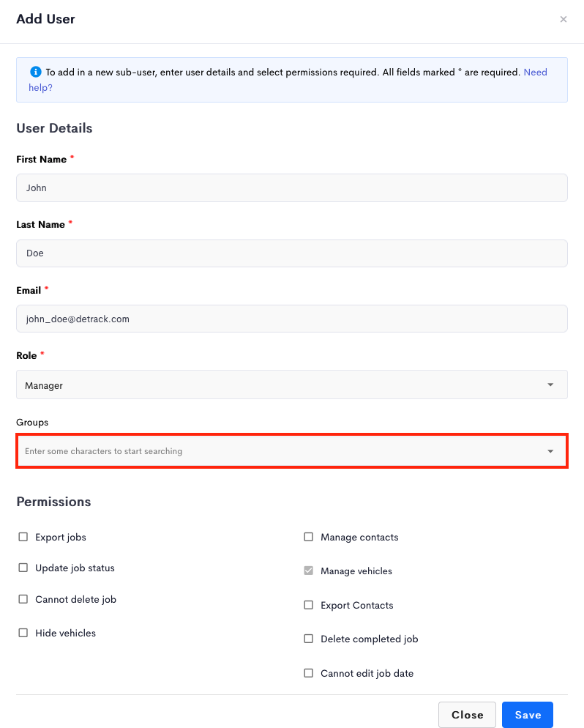Check the Cannot edit job date box
584x728 pixels.
[x=309, y=673]
